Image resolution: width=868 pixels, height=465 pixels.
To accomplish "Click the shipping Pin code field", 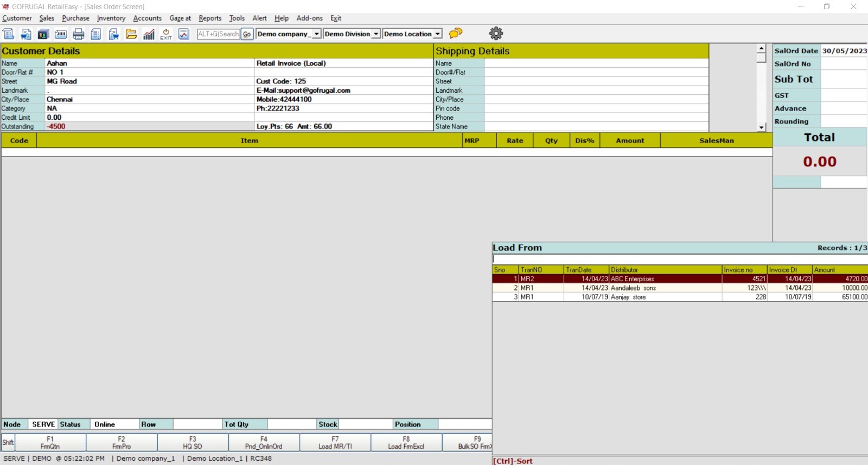I will (596, 108).
